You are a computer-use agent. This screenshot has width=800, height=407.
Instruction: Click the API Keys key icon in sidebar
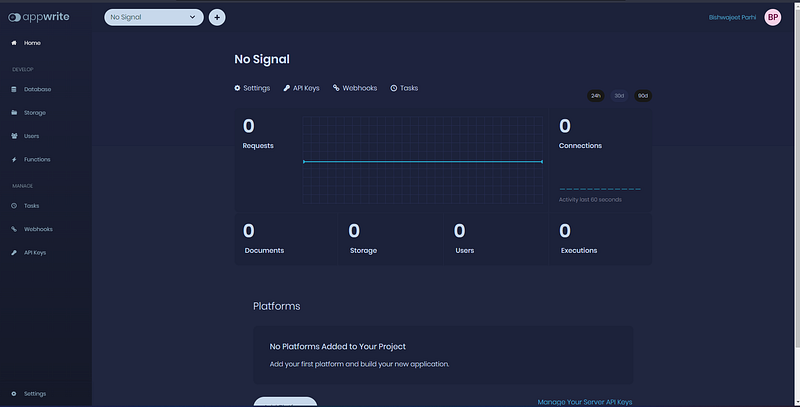tap(14, 253)
